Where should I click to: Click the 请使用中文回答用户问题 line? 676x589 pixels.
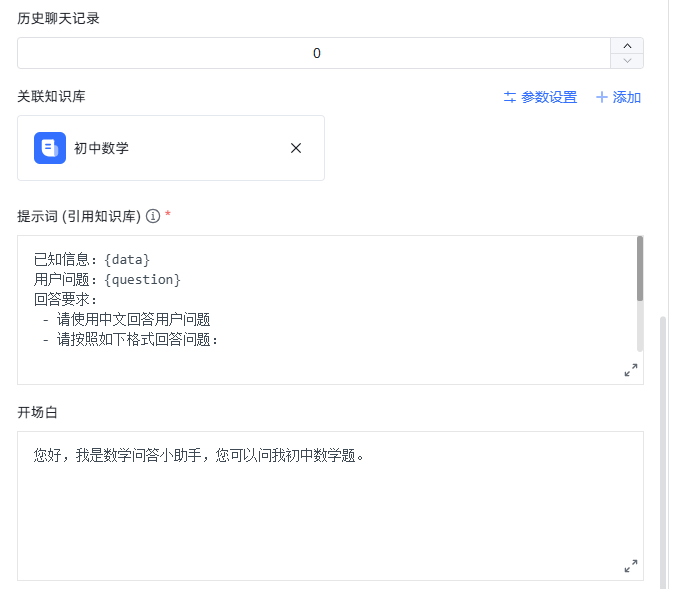133,320
